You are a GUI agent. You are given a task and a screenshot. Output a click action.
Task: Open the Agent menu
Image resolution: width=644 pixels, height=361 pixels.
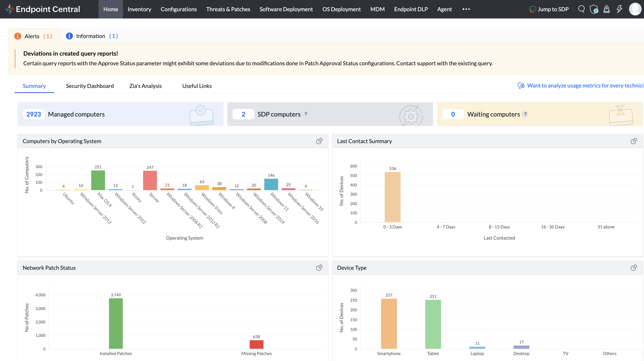tap(445, 9)
